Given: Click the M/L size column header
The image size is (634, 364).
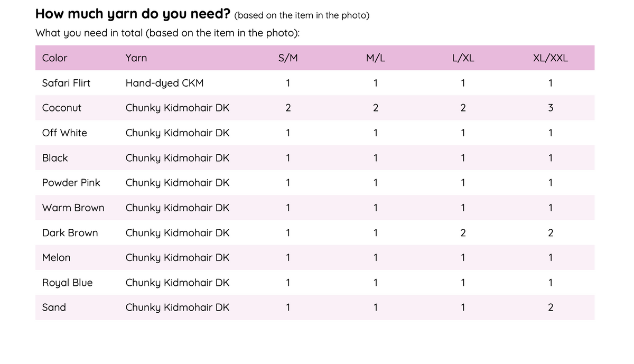Looking at the screenshot, I should [x=376, y=58].
